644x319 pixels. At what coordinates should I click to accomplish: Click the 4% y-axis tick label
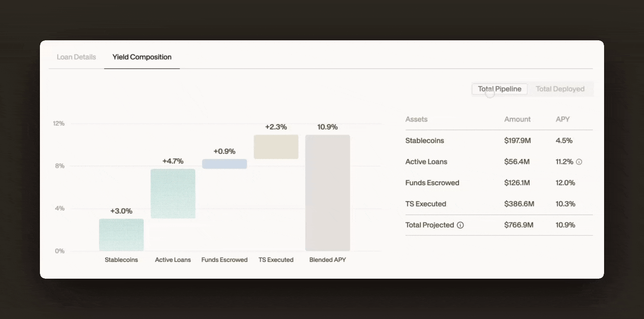60,209
